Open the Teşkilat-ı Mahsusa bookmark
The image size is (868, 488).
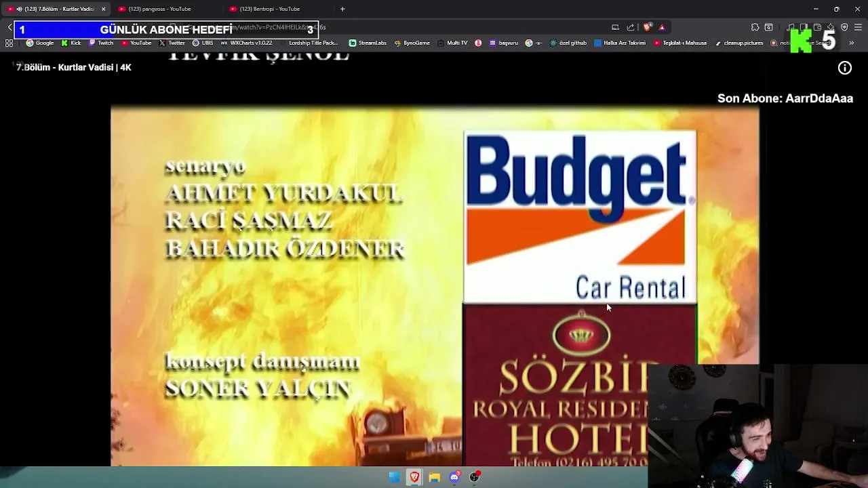click(680, 43)
